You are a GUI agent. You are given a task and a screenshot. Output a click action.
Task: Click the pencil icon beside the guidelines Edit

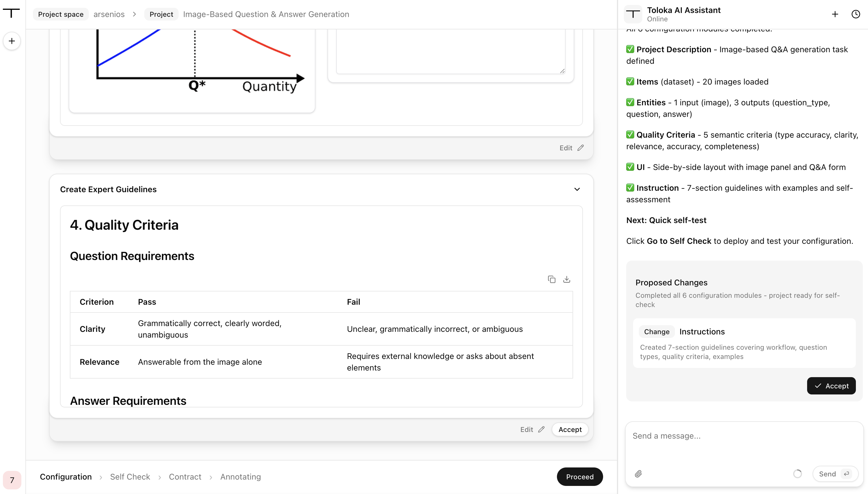point(541,429)
